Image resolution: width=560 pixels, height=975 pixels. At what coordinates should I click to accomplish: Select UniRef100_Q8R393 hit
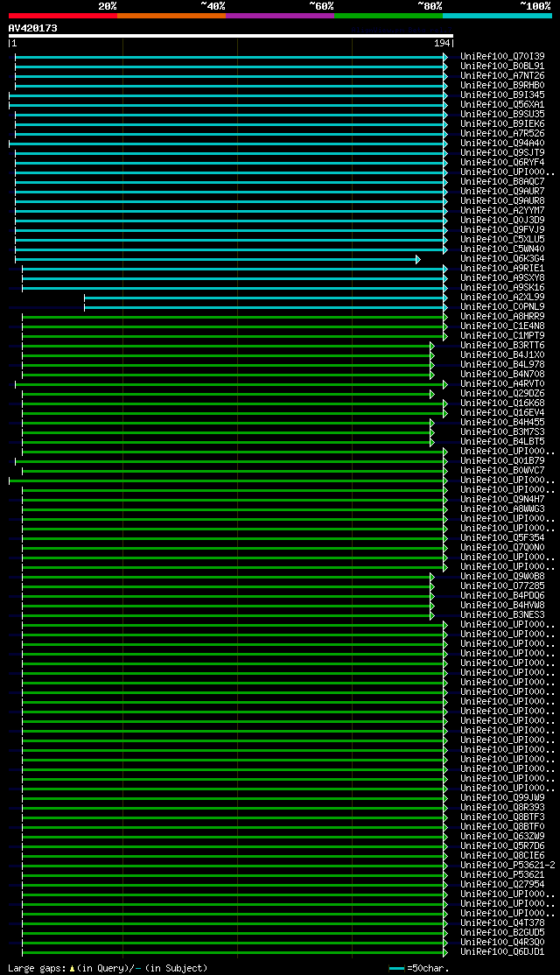click(502, 808)
